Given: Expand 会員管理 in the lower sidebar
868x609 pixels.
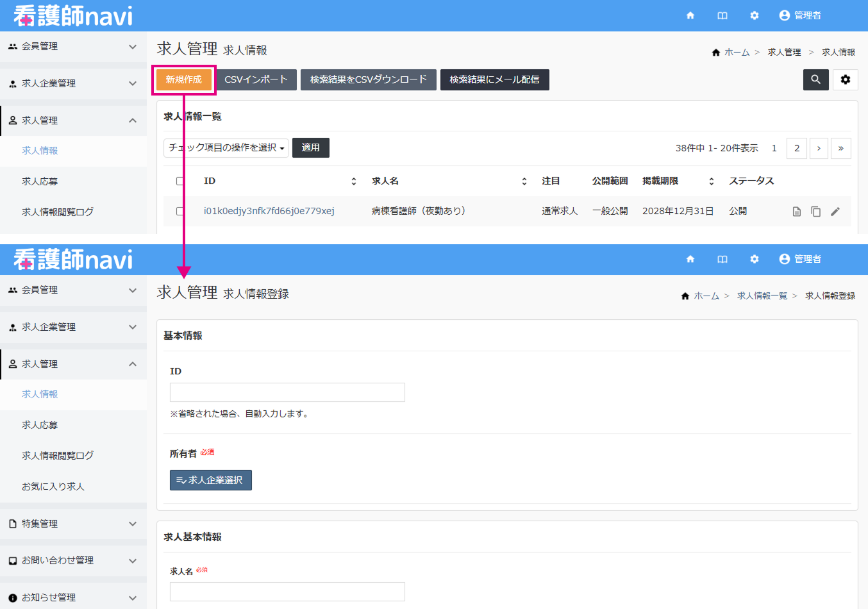Looking at the screenshot, I should click(x=73, y=290).
